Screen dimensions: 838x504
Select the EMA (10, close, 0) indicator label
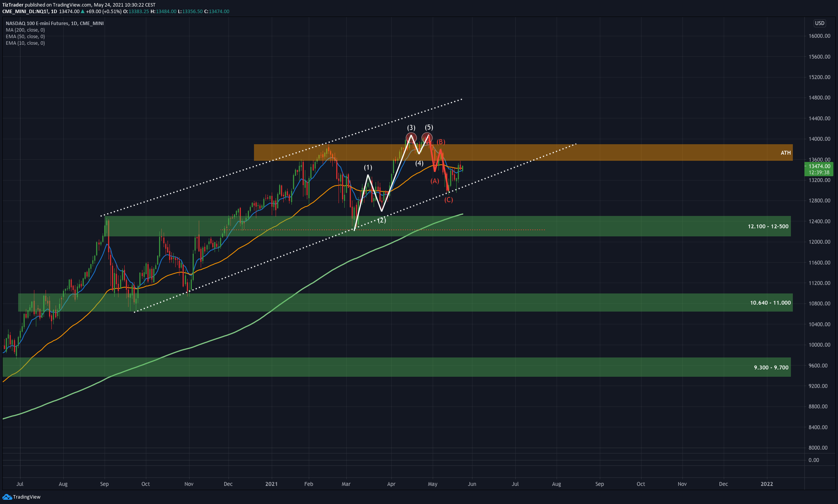pyautogui.click(x=25, y=43)
